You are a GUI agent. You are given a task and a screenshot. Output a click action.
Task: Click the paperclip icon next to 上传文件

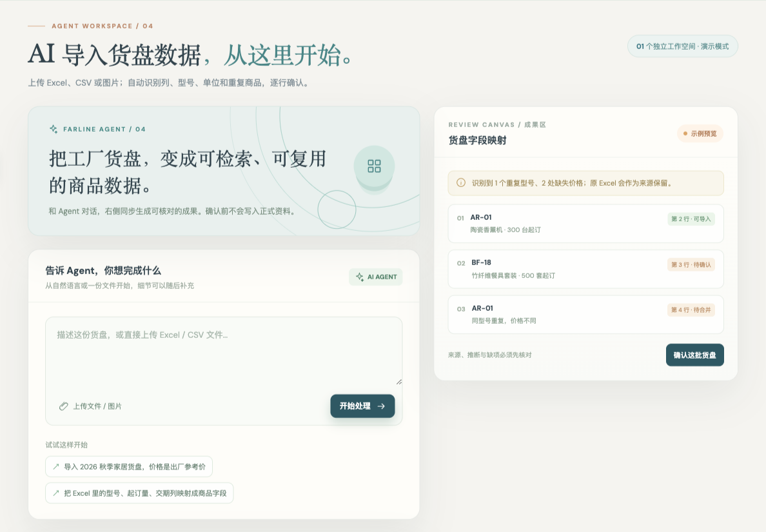coord(63,406)
